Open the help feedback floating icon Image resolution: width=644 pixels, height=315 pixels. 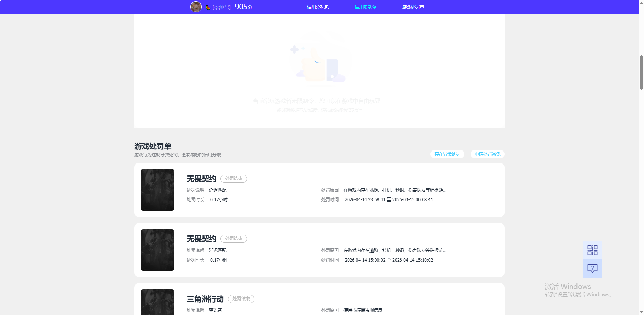tap(592, 269)
